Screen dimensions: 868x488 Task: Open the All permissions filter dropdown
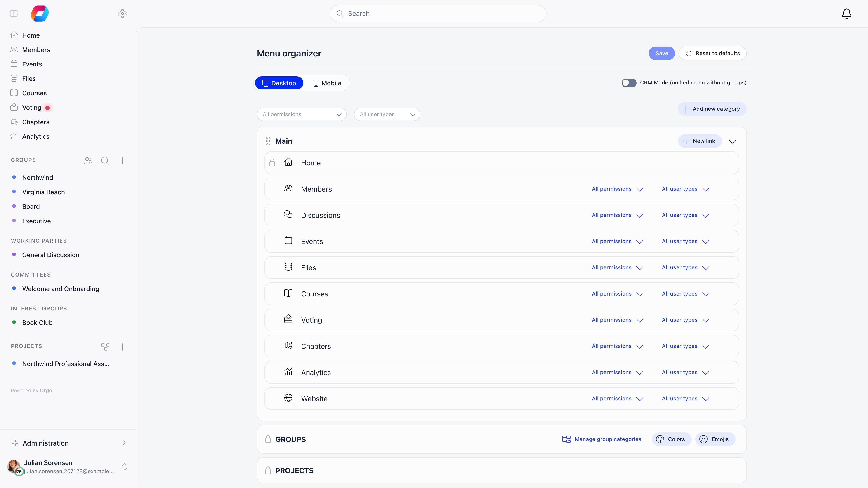(302, 115)
